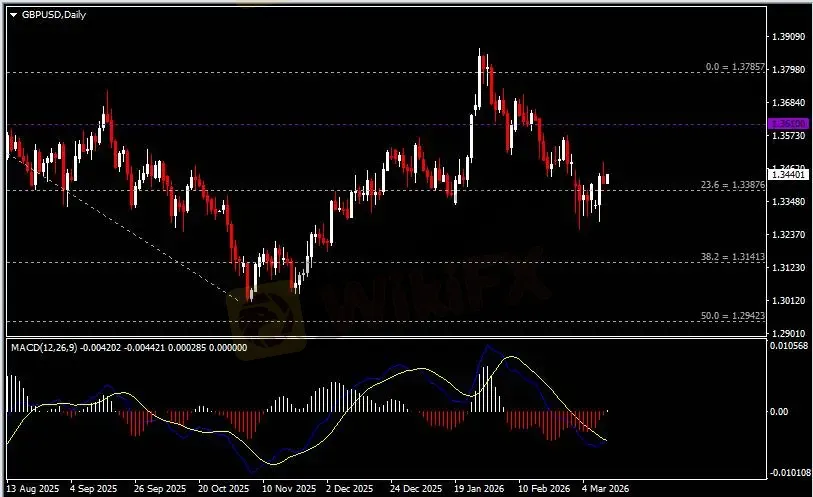The image size is (813, 497).
Task: Click the current price tag 1.34401
Action: (786, 175)
